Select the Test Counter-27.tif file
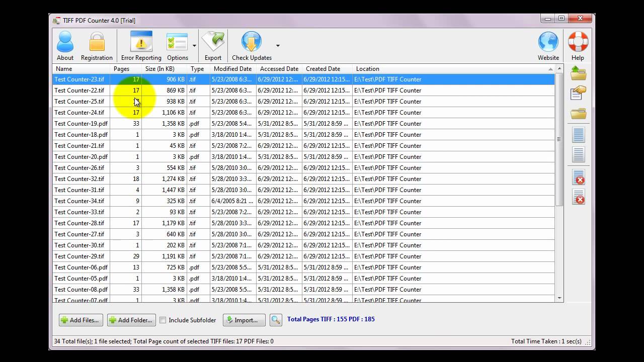 point(303,234)
